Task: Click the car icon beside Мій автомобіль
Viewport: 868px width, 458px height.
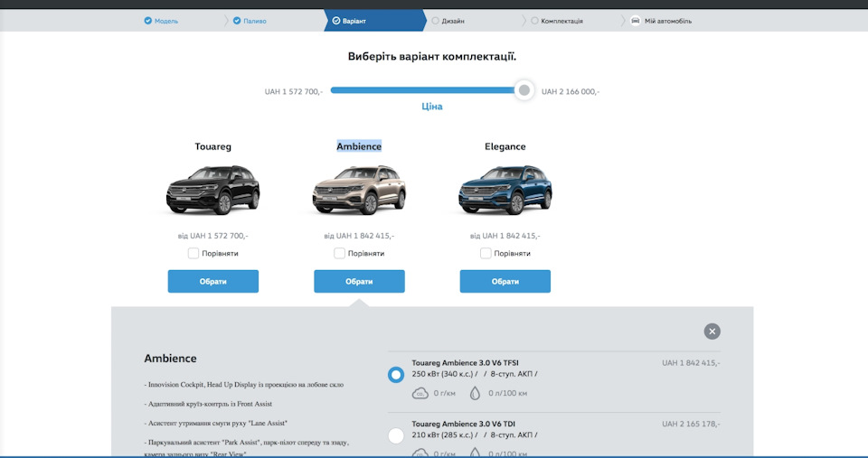Action: pos(636,21)
